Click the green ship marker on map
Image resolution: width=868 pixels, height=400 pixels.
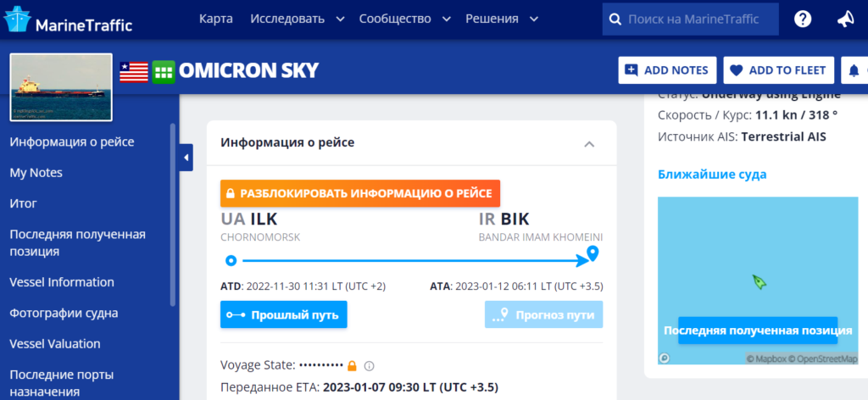(759, 282)
